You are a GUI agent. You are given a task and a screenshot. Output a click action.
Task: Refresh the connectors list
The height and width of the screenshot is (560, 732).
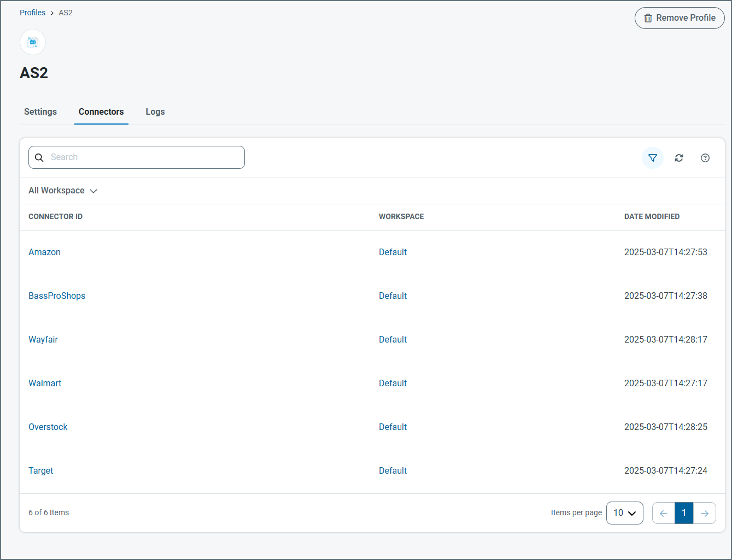click(678, 158)
